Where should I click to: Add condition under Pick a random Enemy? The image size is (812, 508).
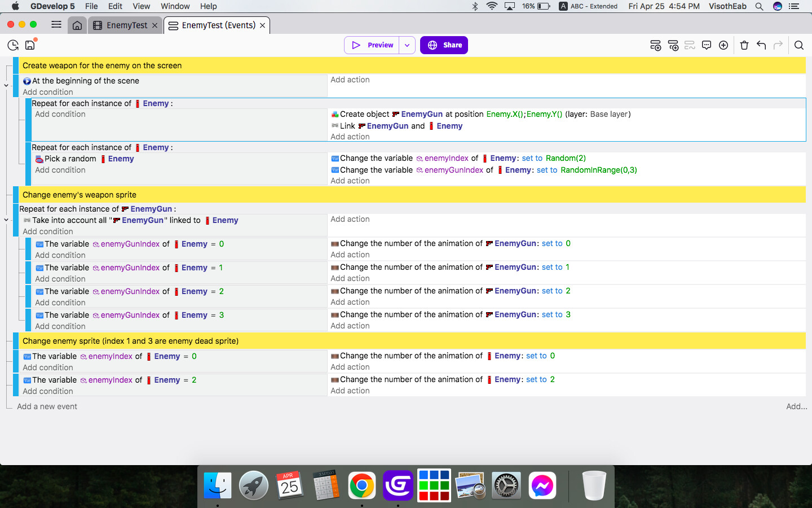(x=60, y=170)
